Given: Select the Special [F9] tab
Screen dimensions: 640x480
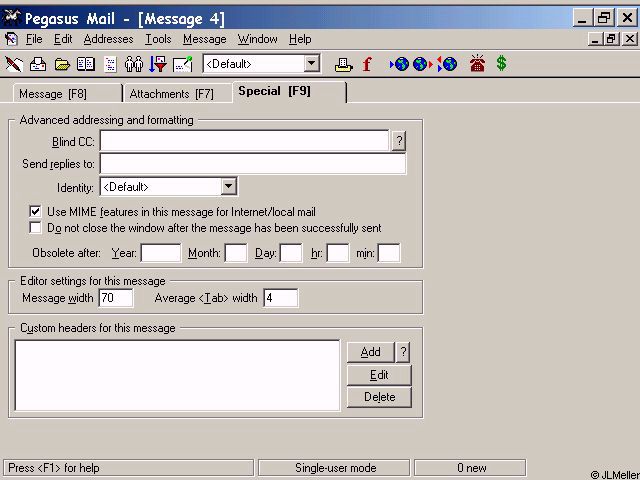Looking at the screenshot, I should pos(289,91).
